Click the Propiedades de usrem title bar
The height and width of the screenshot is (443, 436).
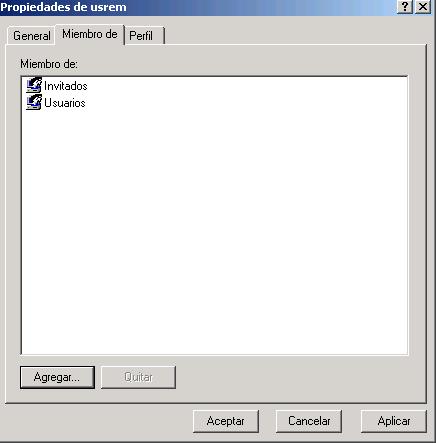[x=63, y=7]
